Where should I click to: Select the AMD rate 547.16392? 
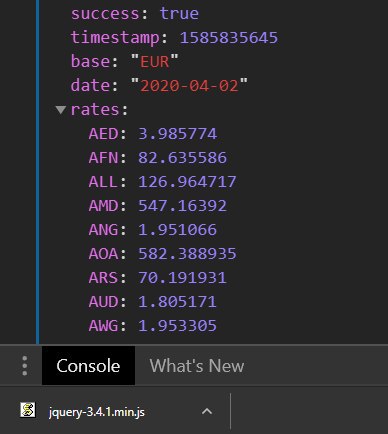[x=183, y=206]
